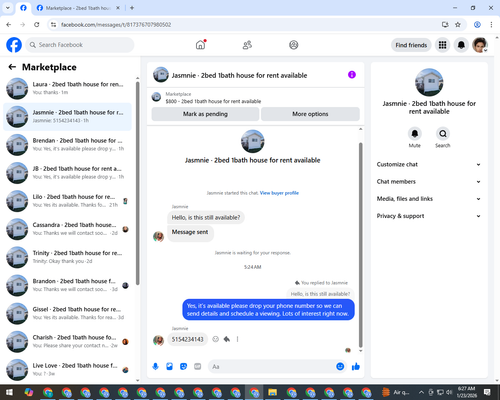Open emoji picker in message box

[x=340, y=367]
